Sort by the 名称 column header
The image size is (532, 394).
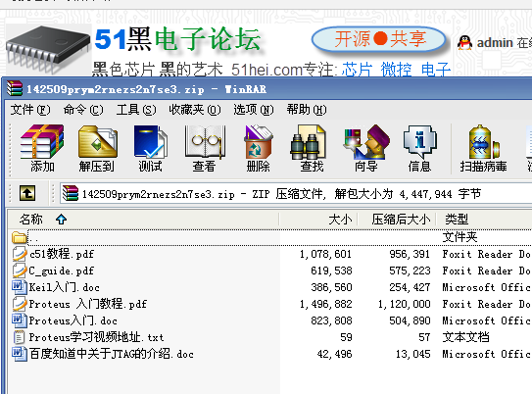(143, 220)
